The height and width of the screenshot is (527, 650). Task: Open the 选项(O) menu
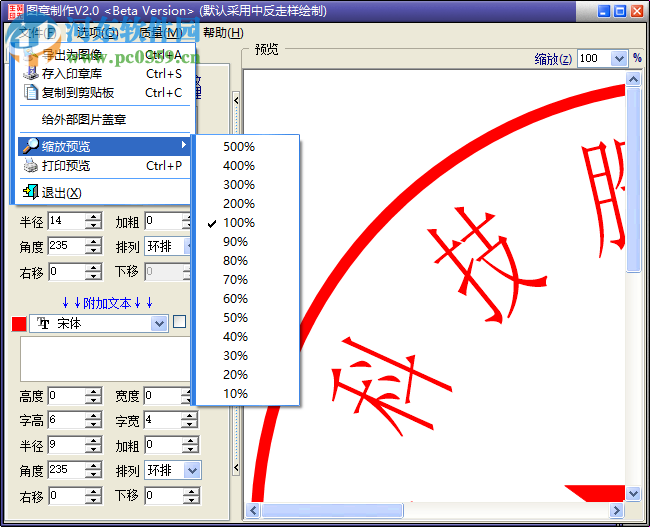pyautogui.click(x=97, y=33)
